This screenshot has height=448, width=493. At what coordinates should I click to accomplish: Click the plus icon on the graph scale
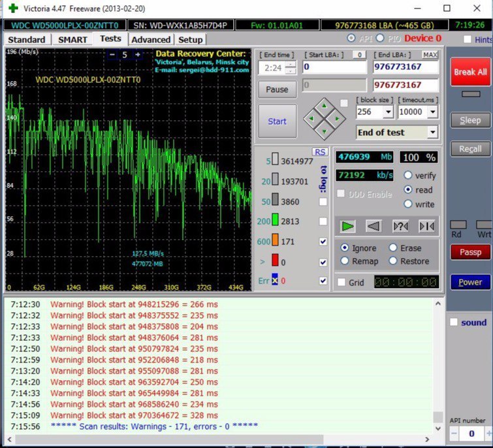point(138,55)
